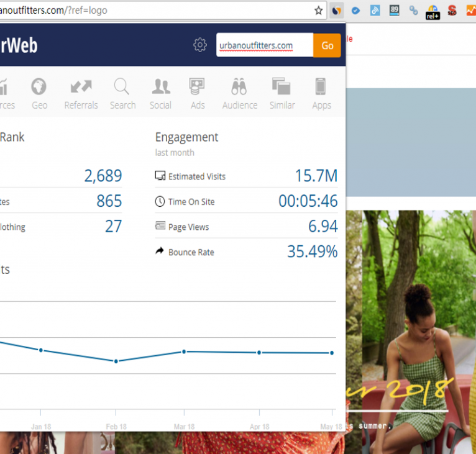Click the Go button
Image resolution: width=476 pixels, height=454 pixels.
tap(327, 45)
